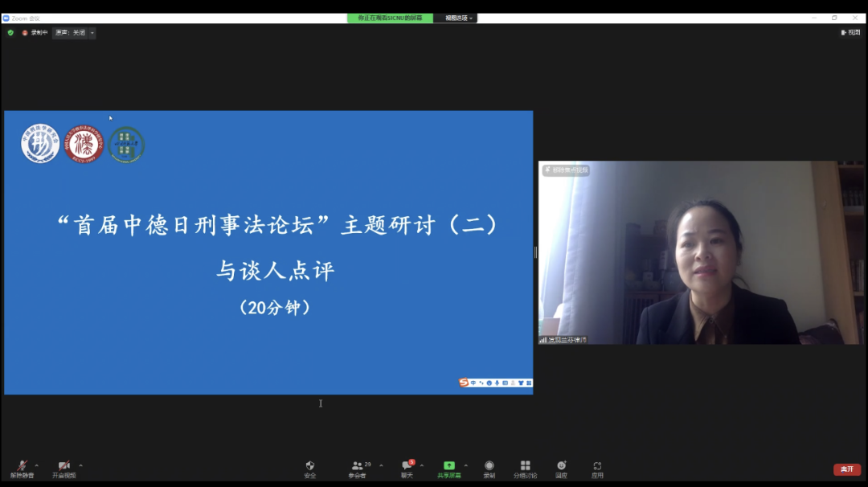Open the Chat (聊天) panel

pos(407,467)
